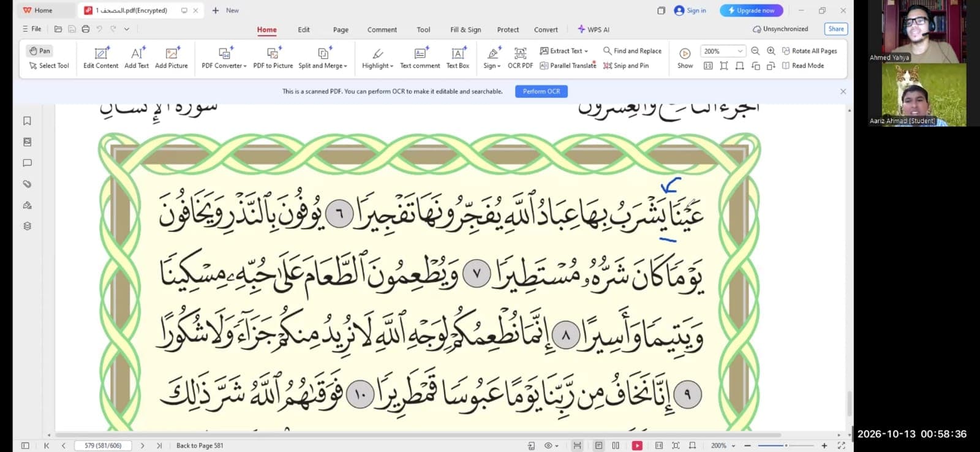Open the PDF to Picture tool

point(273,58)
